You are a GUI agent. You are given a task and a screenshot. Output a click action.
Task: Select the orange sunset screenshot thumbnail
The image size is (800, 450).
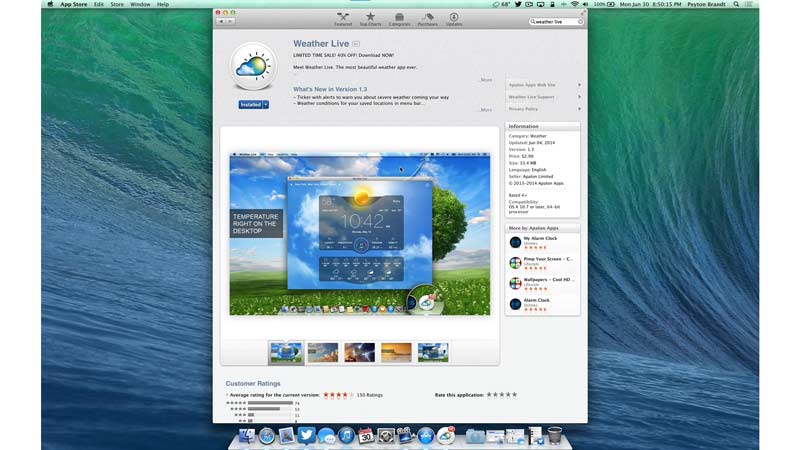click(x=396, y=353)
